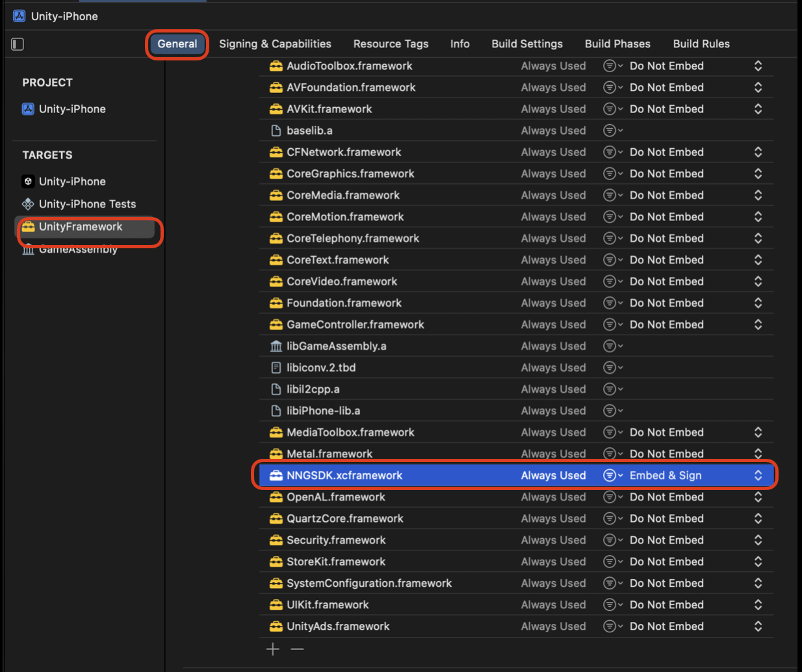This screenshot has height=672, width=802.
Task: Click the Unity-iPhone title at the top
Action: click(x=64, y=16)
